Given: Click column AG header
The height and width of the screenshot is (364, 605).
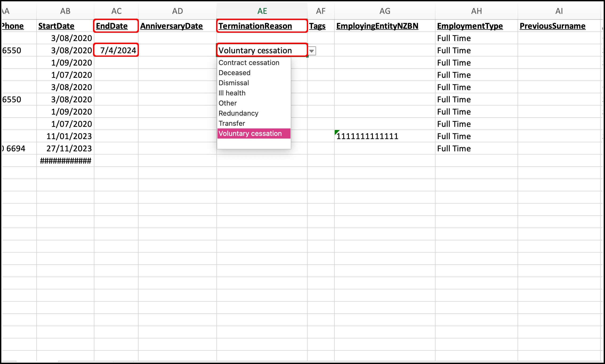Looking at the screenshot, I should (385, 11).
